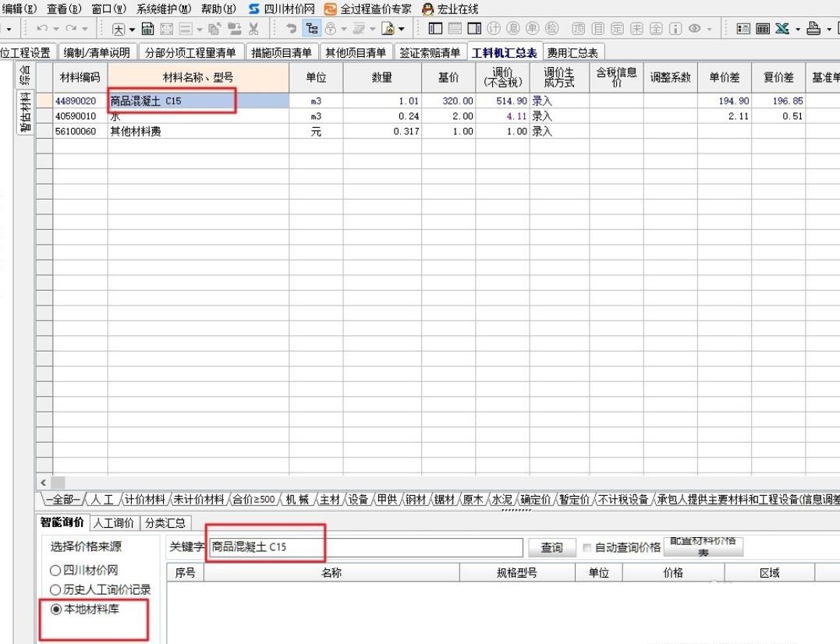The height and width of the screenshot is (644, 840).
Task: Switch to 费用汇总表 tab
Action: pos(572,52)
